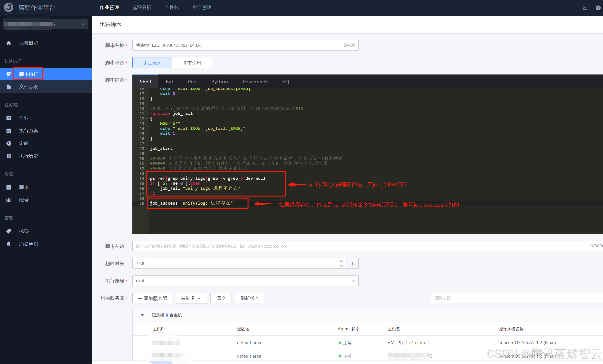The height and width of the screenshot is (364, 603).
Task: Collapse the 已选择 8 台主机 list
Action: pyautogui.click(x=142, y=315)
